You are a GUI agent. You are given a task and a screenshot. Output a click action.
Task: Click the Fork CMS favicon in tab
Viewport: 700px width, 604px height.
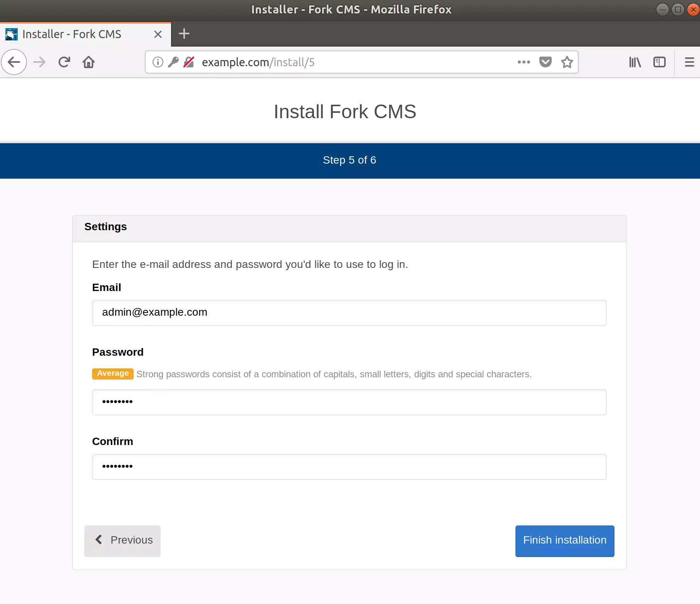[x=12, y=34]
